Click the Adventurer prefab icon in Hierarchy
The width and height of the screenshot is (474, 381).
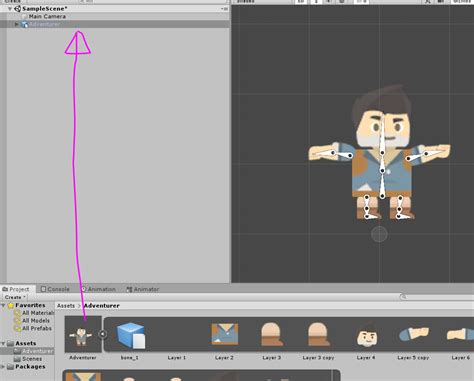point(25,24)
